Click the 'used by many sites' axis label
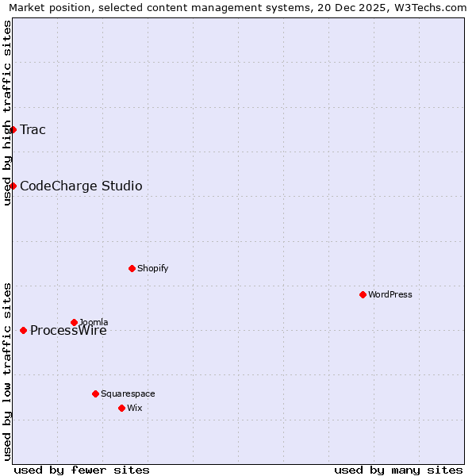The image size is (476, 476). point(398,470)
